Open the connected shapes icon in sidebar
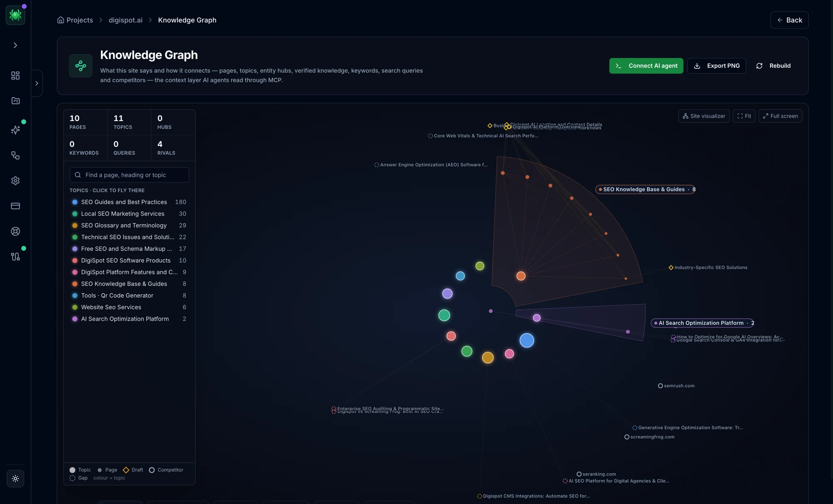This screenshot has height=504, width=833. click(x=15, y=155)
